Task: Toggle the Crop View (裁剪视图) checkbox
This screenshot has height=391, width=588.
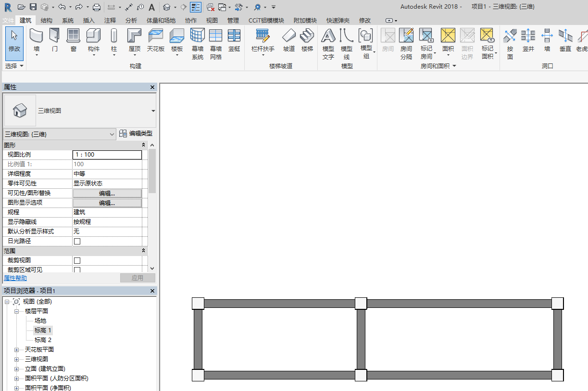Action: [77, 260]
